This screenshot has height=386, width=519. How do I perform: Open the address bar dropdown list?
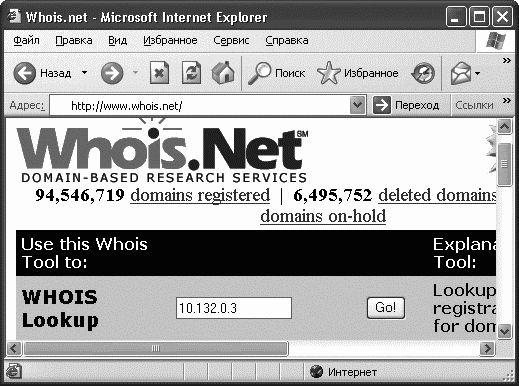tap(357, 105)
